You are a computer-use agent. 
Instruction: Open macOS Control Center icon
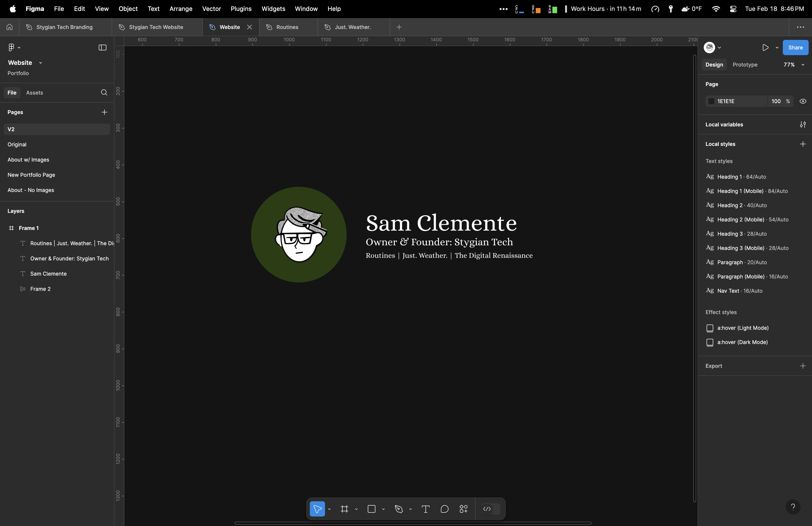(733, 9)
